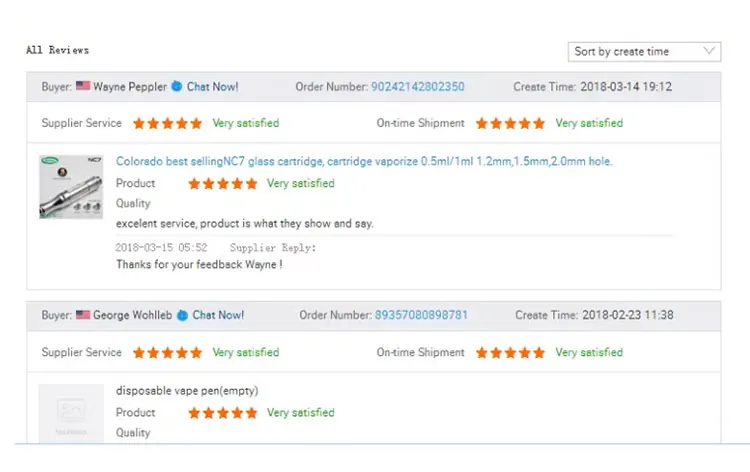Click Supplier Service stars in Wayne's review
Viewport: 750px width, 472px height.
coord(167,124)
